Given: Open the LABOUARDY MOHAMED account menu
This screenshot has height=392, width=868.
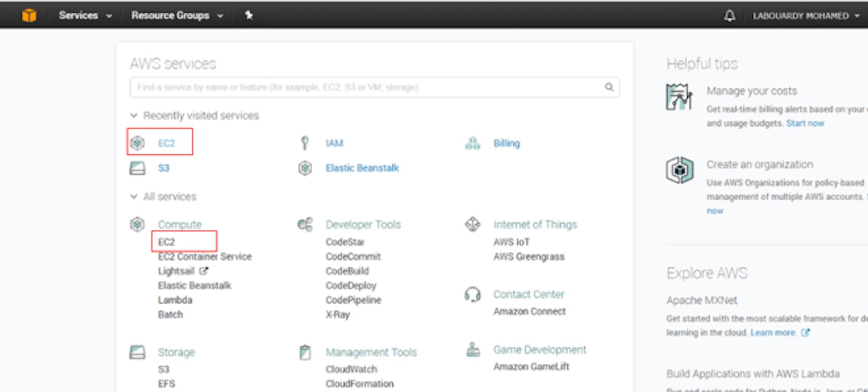Looking at the screenshot, I should [806, 16].
